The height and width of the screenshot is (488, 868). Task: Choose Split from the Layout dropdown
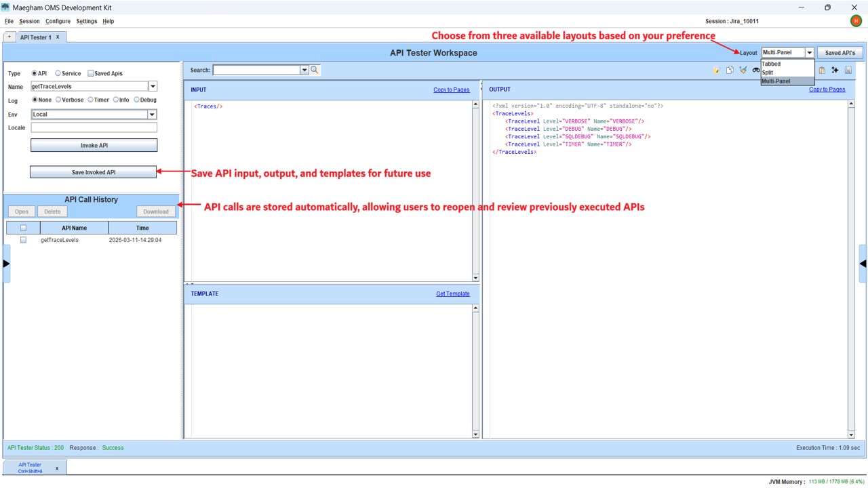tap(768, 73)
